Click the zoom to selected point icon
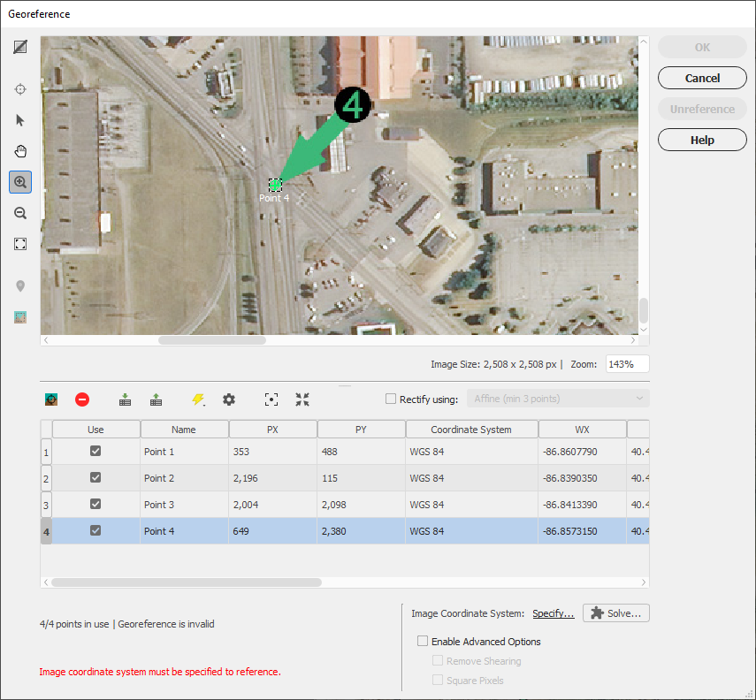The height and width of the screenshot is (700, 756). coord(271,399)
